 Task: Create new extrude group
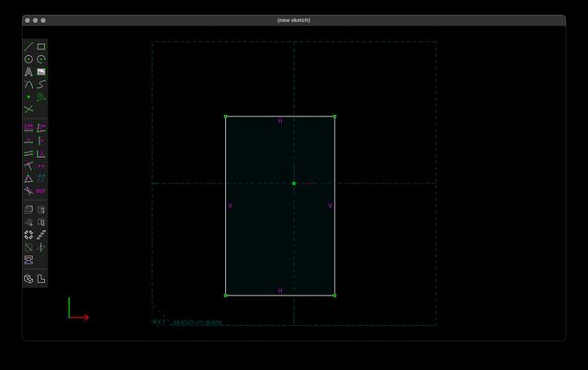(28, 209)
